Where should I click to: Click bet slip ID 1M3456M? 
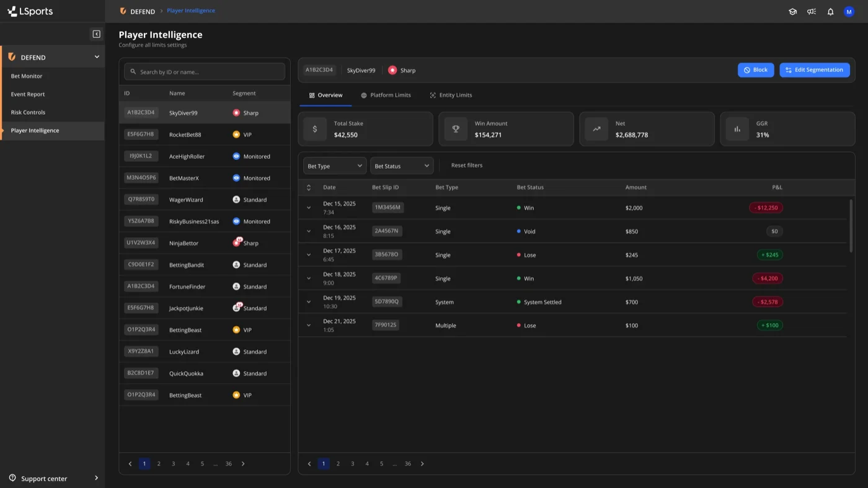387,207
